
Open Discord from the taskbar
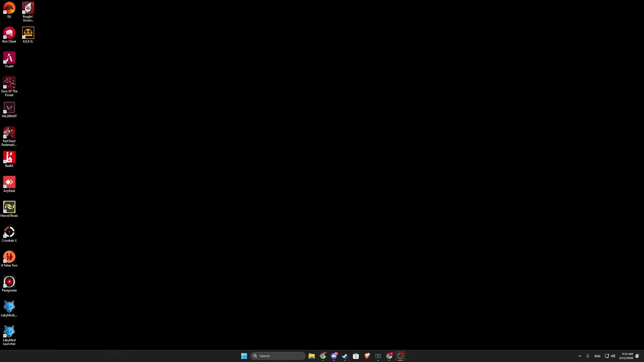[334, 356]
